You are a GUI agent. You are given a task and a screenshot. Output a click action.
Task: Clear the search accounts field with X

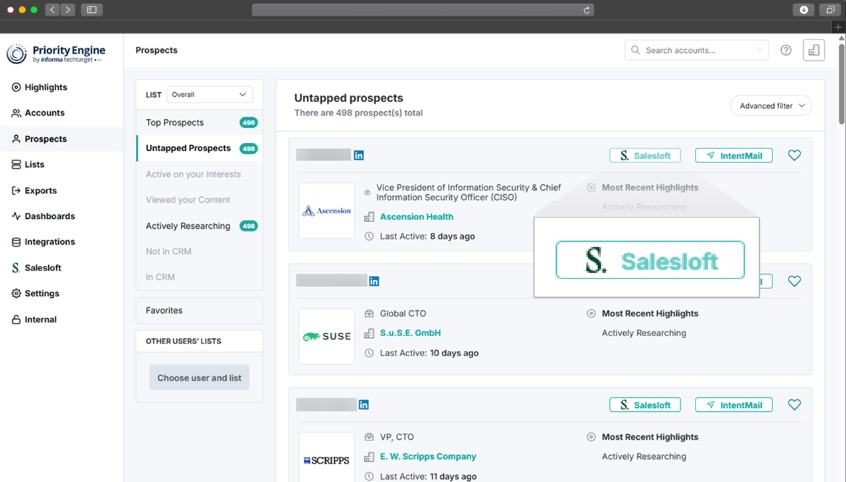pos(759,50)
